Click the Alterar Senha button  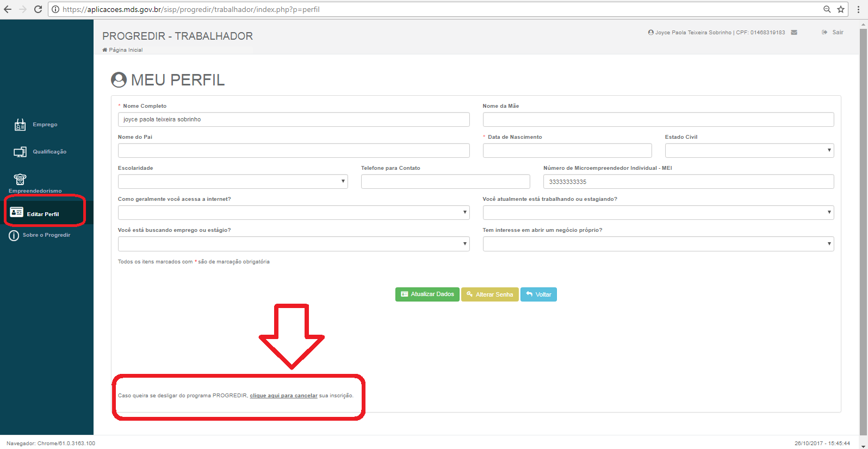pyautogui.click(x=489, y=294)
